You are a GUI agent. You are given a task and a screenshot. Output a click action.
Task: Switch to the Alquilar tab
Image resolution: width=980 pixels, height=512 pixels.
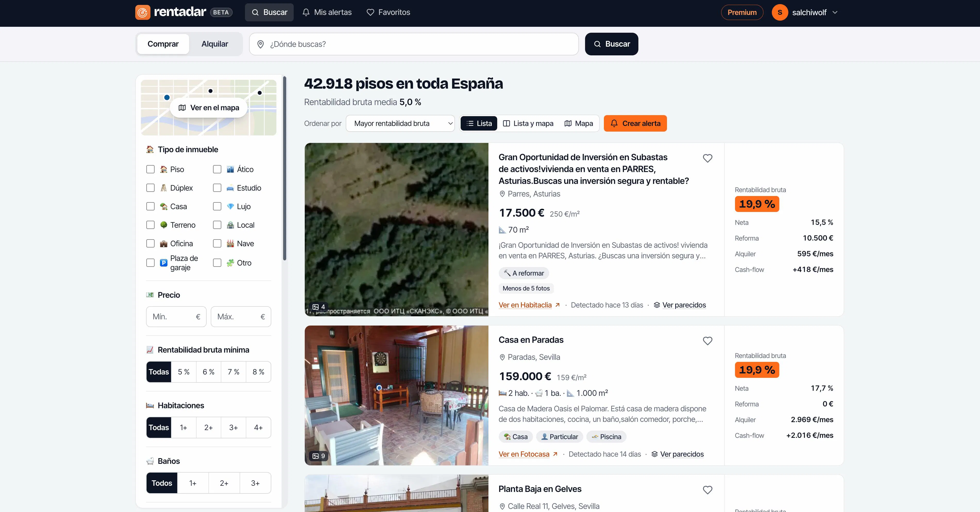point(215,44)
